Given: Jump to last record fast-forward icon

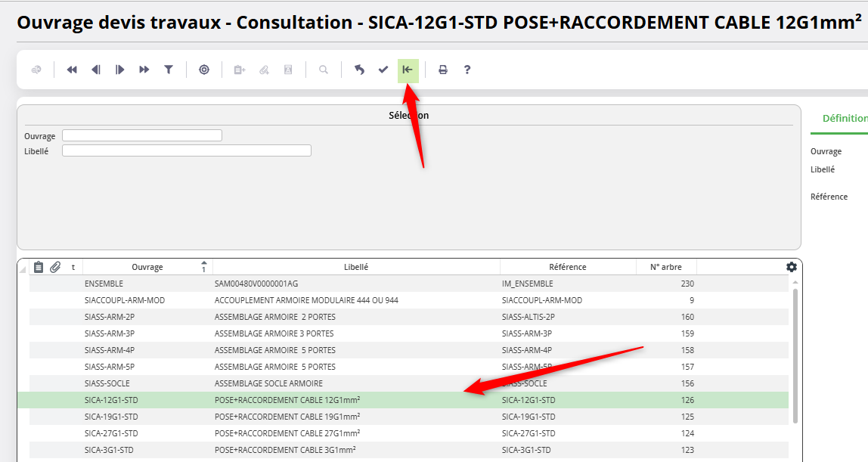Looking at the screenshot, I should pos(144,70).
